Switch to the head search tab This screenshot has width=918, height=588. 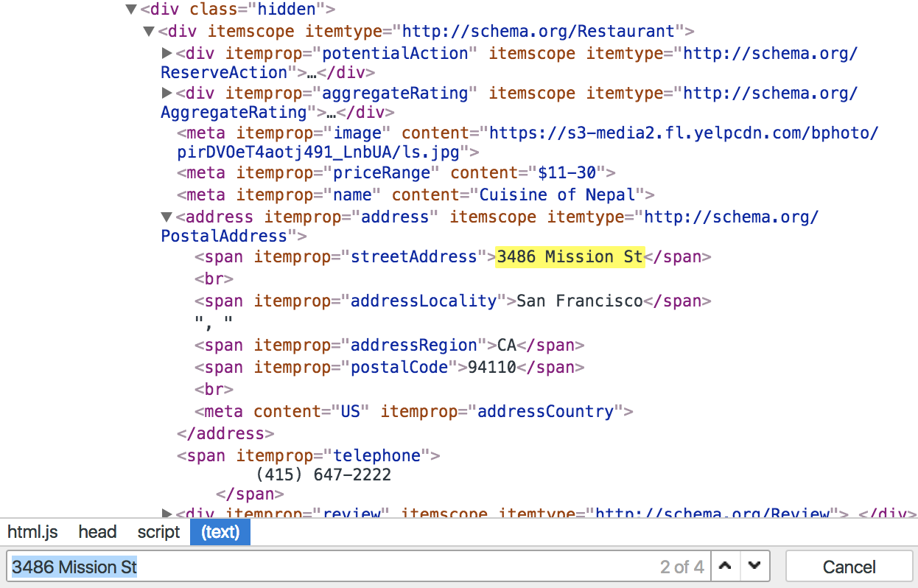[x=97, y=531]
